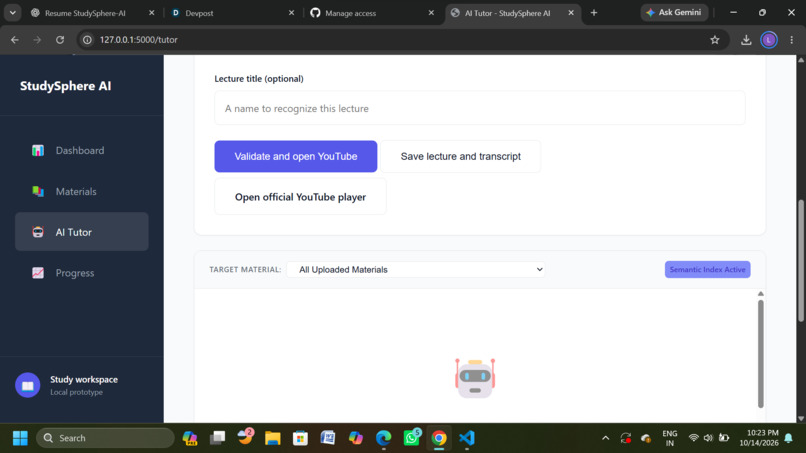The width and height of the screenshot is (806, 453).
Task: Click the Materials books icon
Action: pyautogui.click(x=38, y=191)
